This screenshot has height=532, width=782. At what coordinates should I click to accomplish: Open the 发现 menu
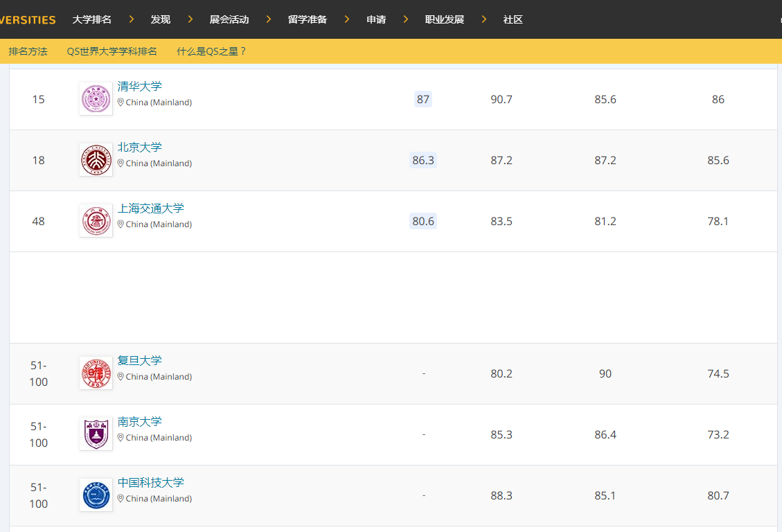click(161, 19)
